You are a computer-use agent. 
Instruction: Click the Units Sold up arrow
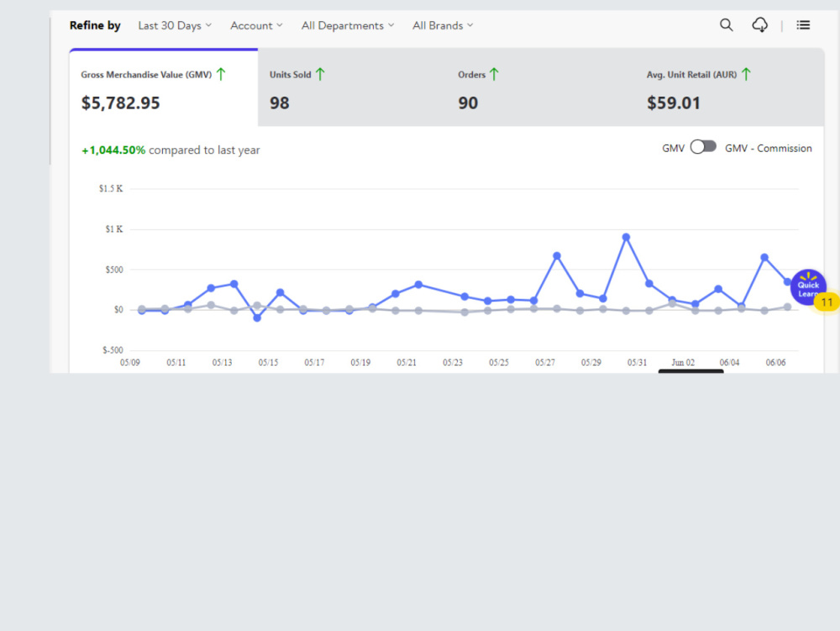click(320, 75)
